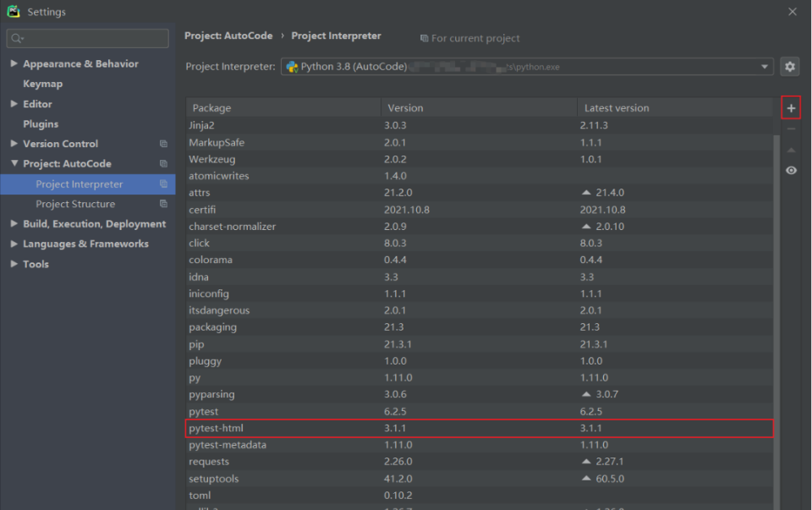Toggle the show early releases eye icon
This screenshot has width=812, height=510.
coord(791,170)
